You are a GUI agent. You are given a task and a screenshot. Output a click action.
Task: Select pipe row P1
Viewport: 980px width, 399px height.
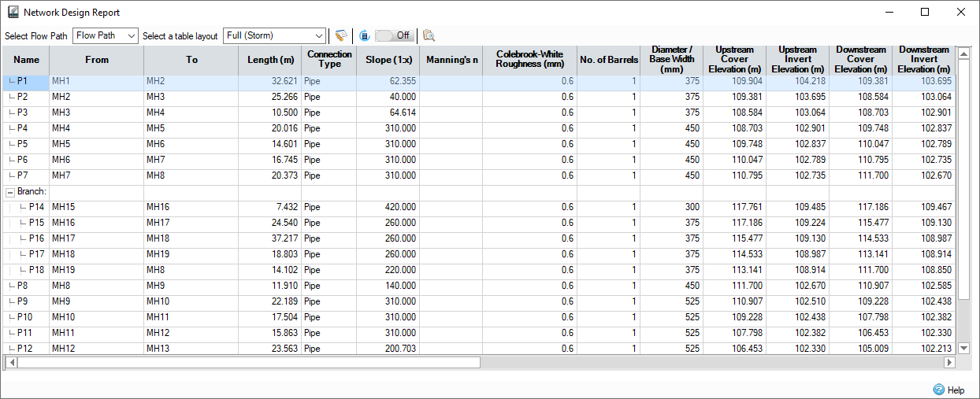click(x=478, y=81)
